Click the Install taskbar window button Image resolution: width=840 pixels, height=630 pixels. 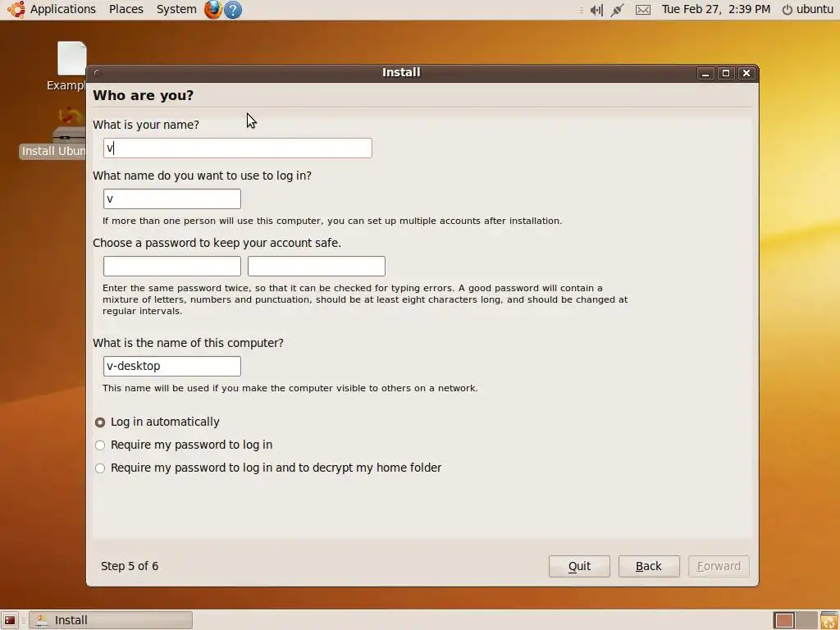tap(111, 620)
